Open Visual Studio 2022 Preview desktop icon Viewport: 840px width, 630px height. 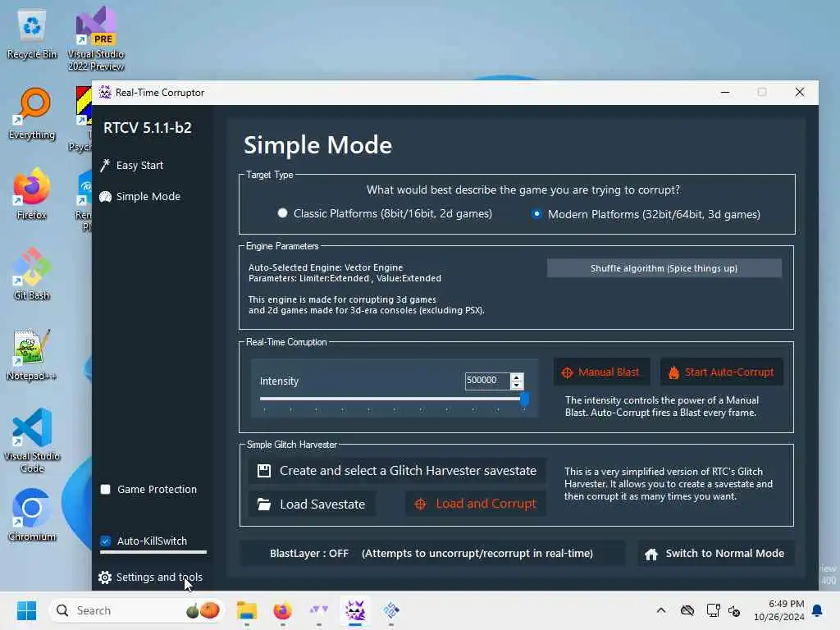point(96,39)
